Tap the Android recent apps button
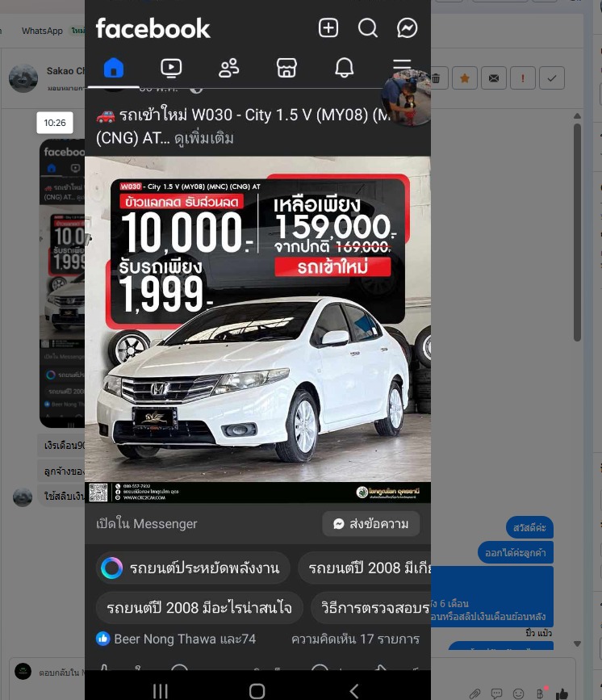The height and width of the screenshot is (700, 602). (160, 691)
